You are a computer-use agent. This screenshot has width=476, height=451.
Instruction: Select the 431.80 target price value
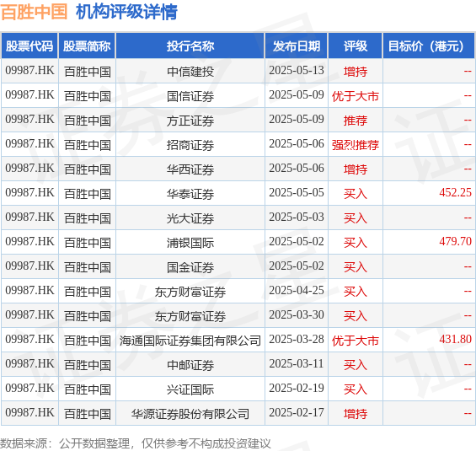point(455,339)
